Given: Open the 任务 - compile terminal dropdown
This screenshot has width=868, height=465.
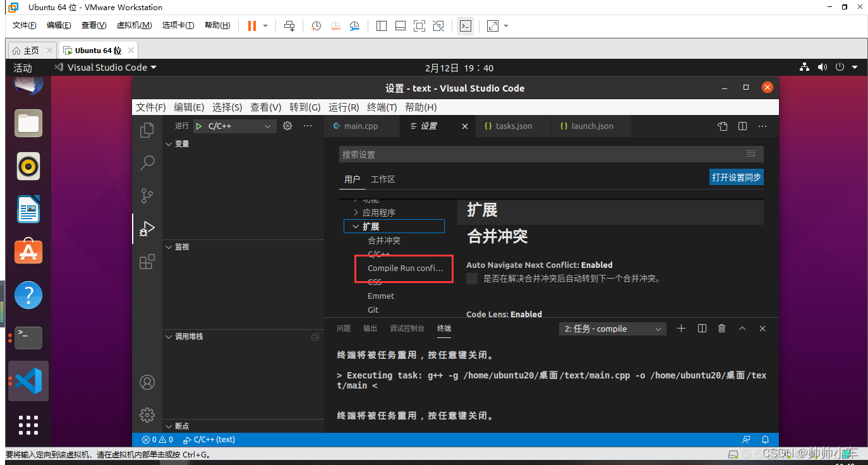Looking at the screenshot, I should 613,329.
